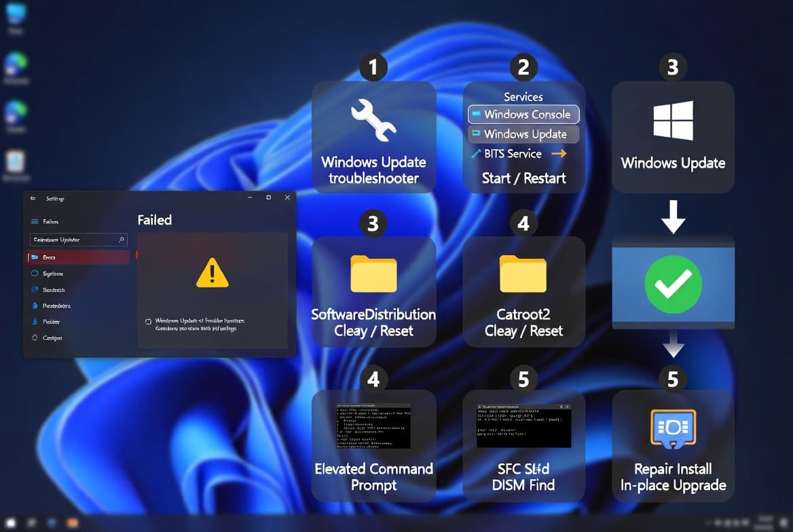
Task: Toggle the checkbox beside the Windows Update message
Action: (x=148, y=322)
